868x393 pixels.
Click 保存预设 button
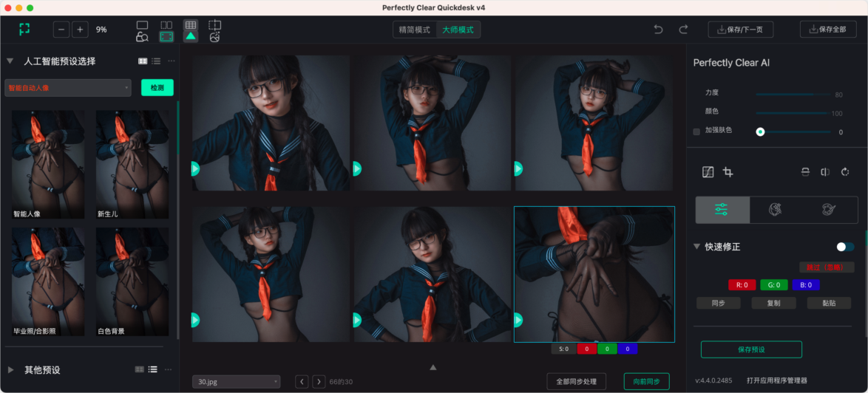(751, 349)
